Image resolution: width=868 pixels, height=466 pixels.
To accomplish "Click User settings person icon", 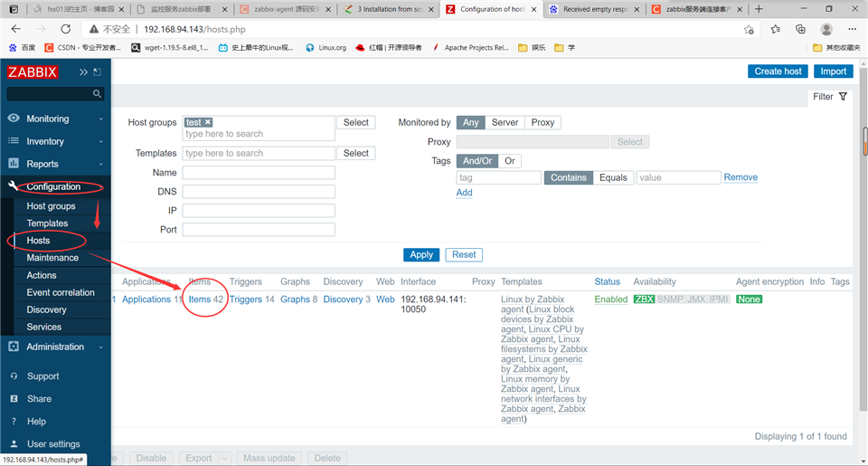I will coord(14,444).
